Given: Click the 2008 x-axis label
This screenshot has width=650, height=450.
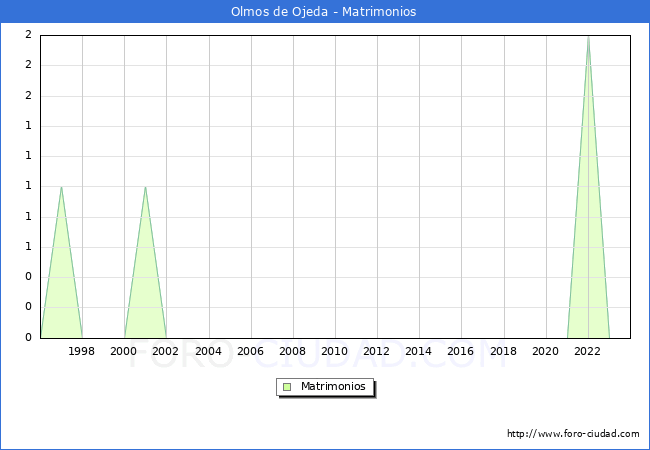Looking at the screenshot, I should coord(293,351).
